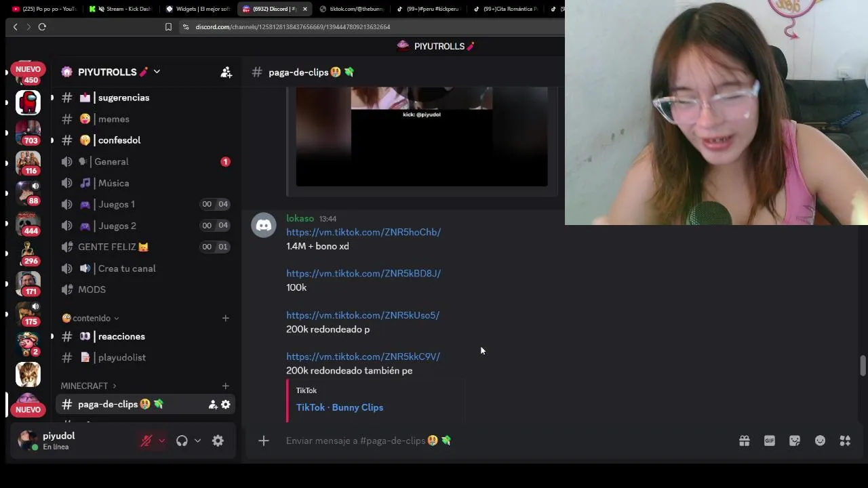Open the server with 296 badge
The image size is (868, 488).
click(28, 252)
